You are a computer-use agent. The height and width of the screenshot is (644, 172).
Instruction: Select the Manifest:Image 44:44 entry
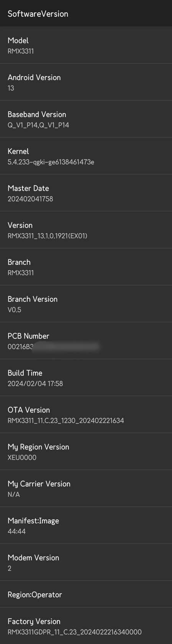[86, 526]
